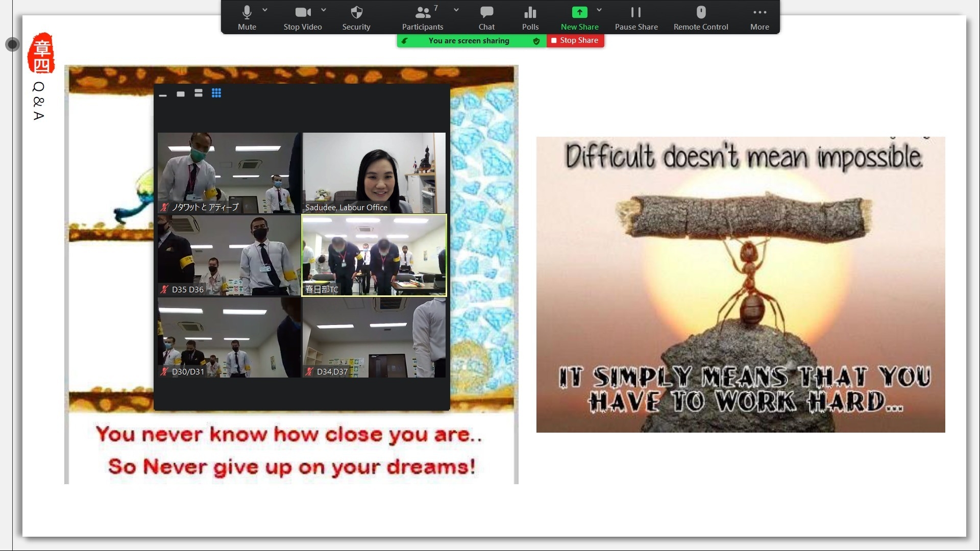Open the More options menu
The image size is (980, 551).
[759, 17]
